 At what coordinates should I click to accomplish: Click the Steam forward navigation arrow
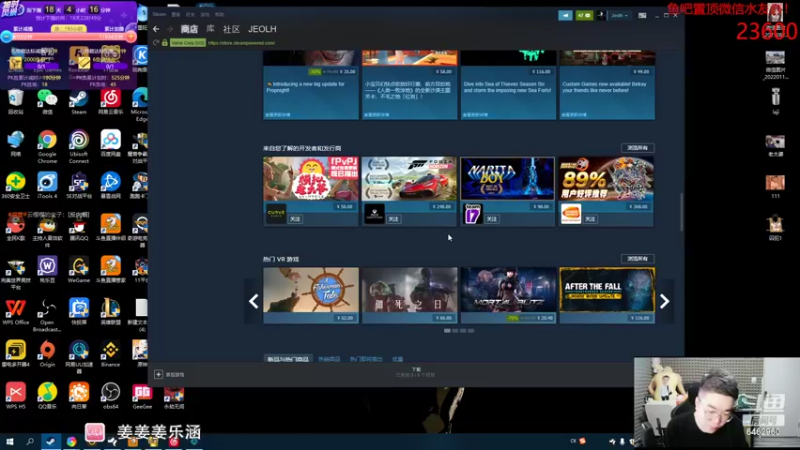(170, 30)
